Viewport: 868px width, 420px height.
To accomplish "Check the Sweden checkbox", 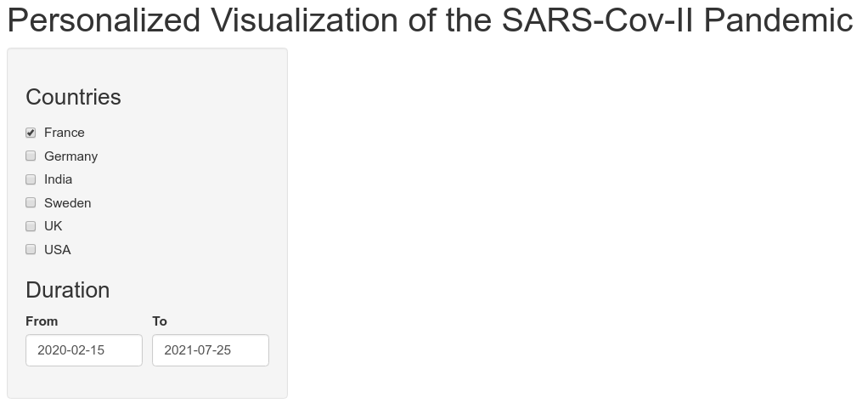I will [x=31, y=203].
